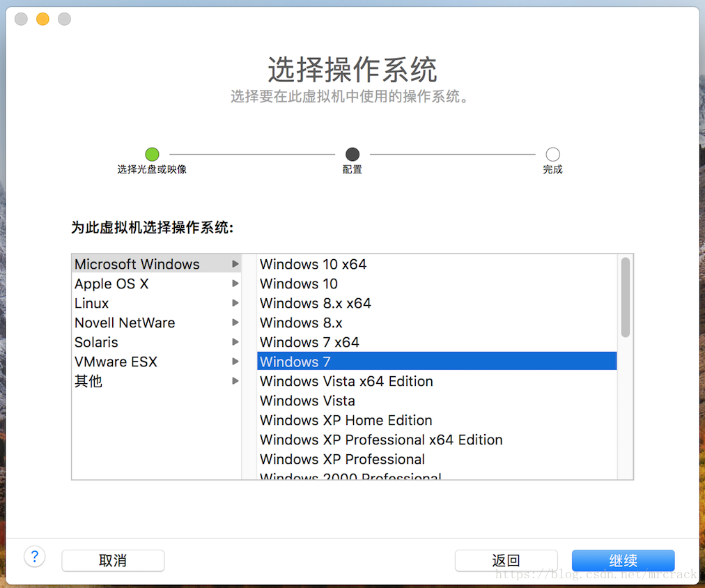Expand the 其他 category arrow
Image resolution: width=705 pixels, height=588 pixels.
click(x=235, y=381)
